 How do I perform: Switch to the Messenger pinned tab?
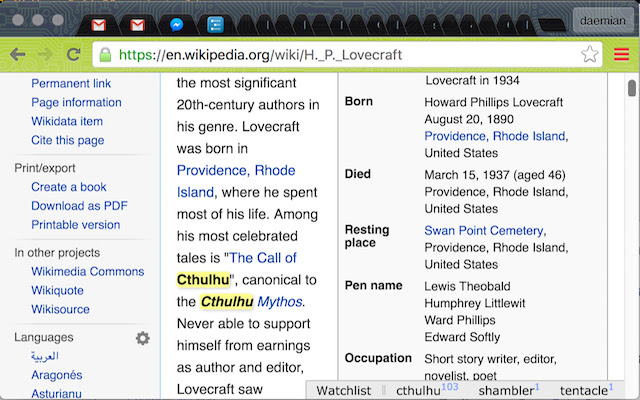(x=175, y=24)
